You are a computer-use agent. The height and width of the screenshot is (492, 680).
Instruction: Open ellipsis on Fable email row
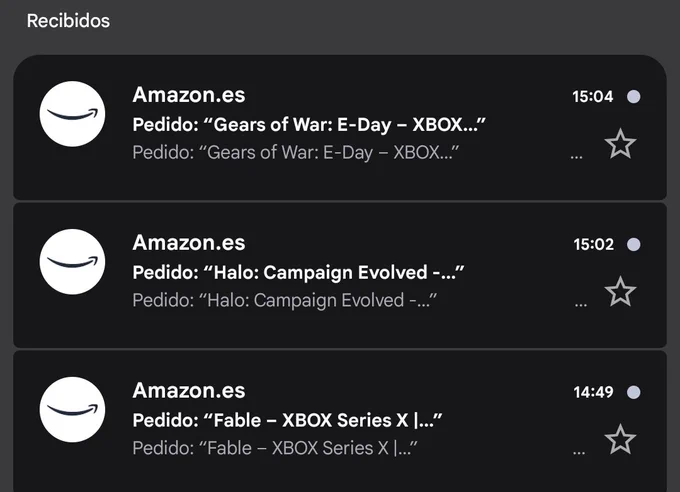click(x=579, y=453)
